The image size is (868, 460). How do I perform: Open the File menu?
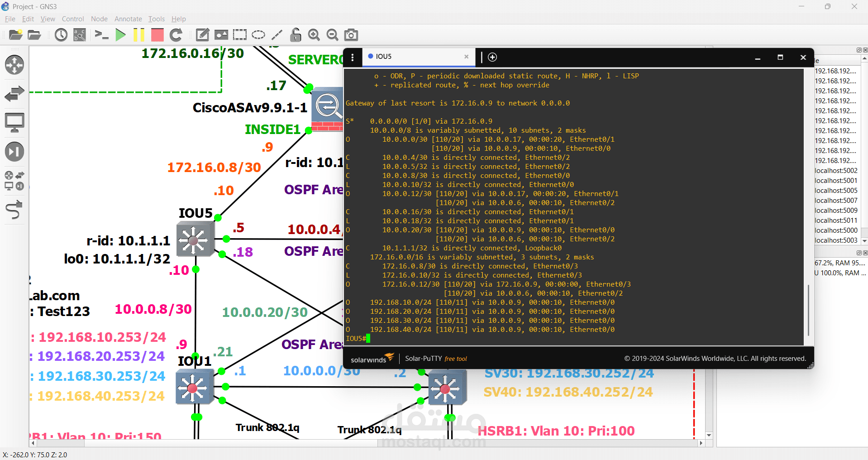10,19
